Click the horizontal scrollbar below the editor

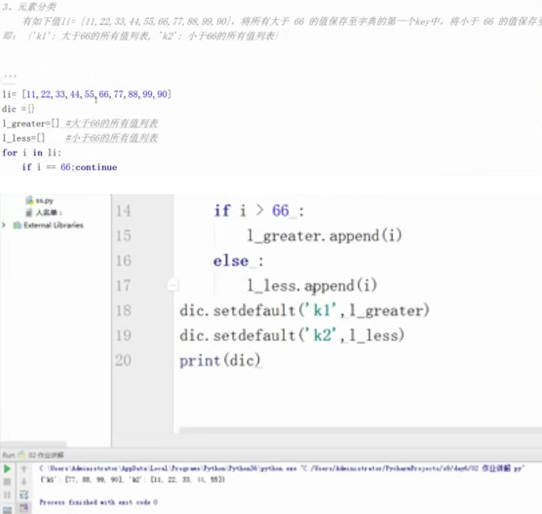(361, 430)
